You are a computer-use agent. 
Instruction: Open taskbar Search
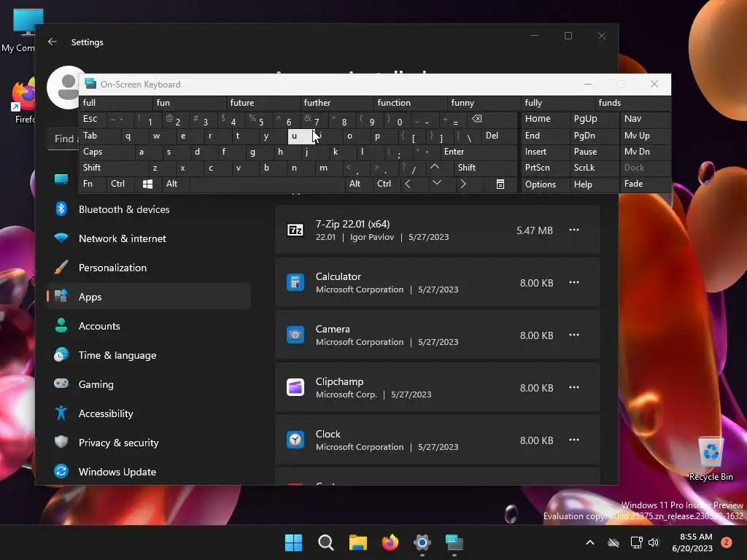coord(326,542)
